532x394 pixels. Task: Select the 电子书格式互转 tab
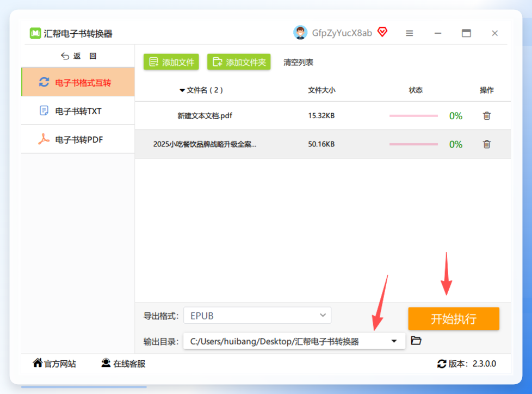pos(78,82)
